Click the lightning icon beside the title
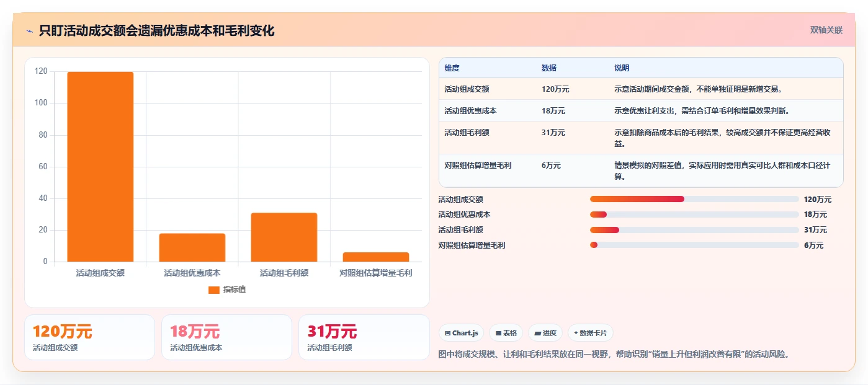868x385 pixels. [30, 31]
